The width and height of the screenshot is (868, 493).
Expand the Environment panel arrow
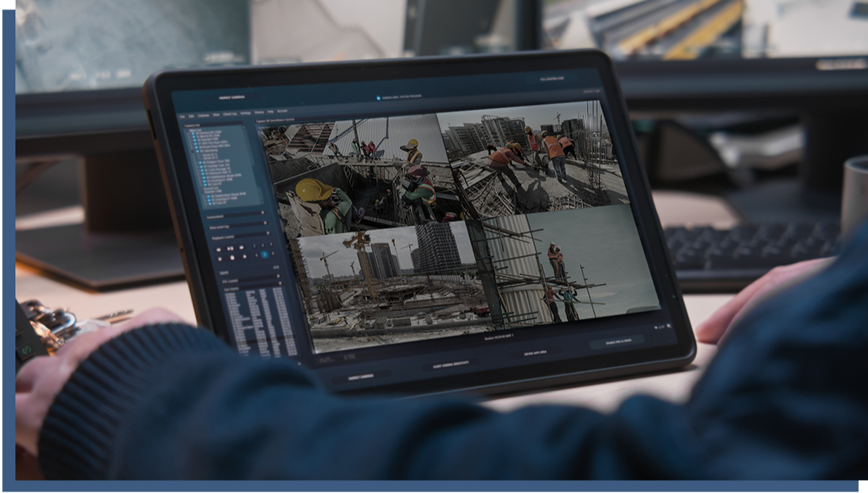[263, 212]
